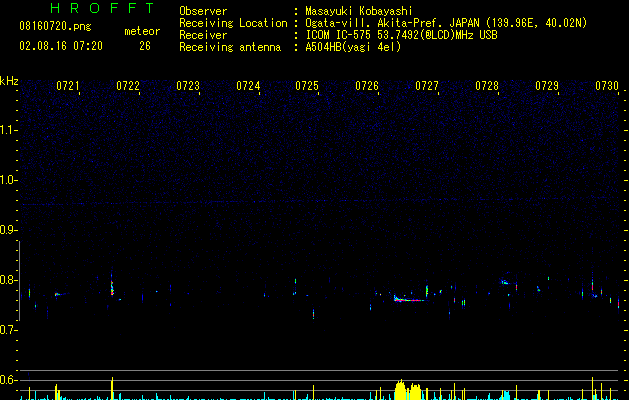
Task: Click the HROFFT title text
Action: click(x=102, y=8)
